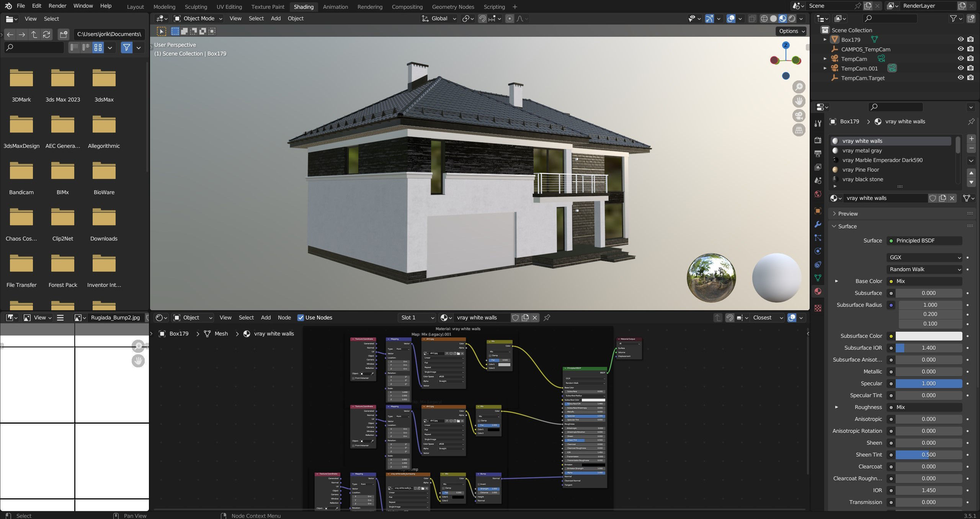
Task: Go forward in file browser history
Action: [x=22, y=34]
